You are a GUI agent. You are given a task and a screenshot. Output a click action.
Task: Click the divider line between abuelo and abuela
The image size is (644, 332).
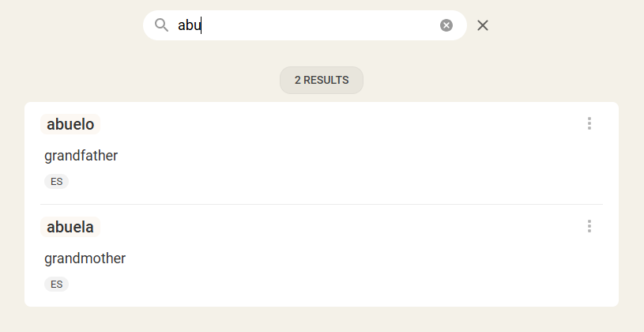[x=321, y=204]
